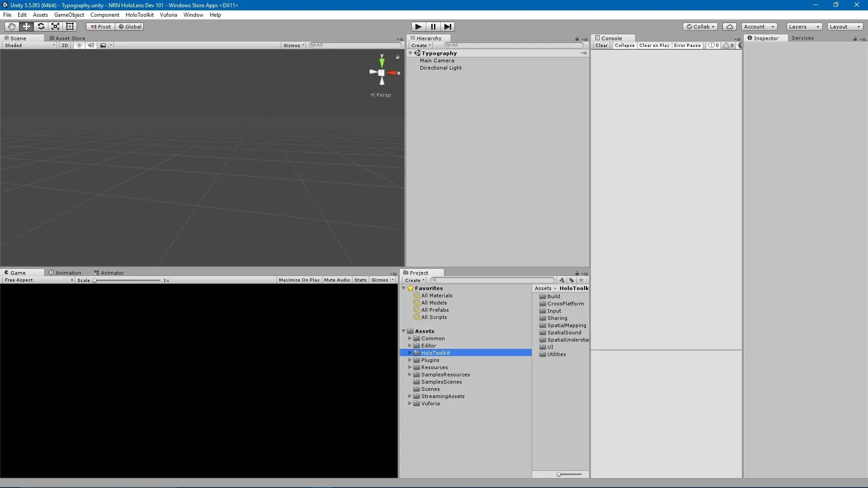Toggle Mute Audio in Game view
Image resolution: width=868 pixels, height=488 pixels.
337,280
